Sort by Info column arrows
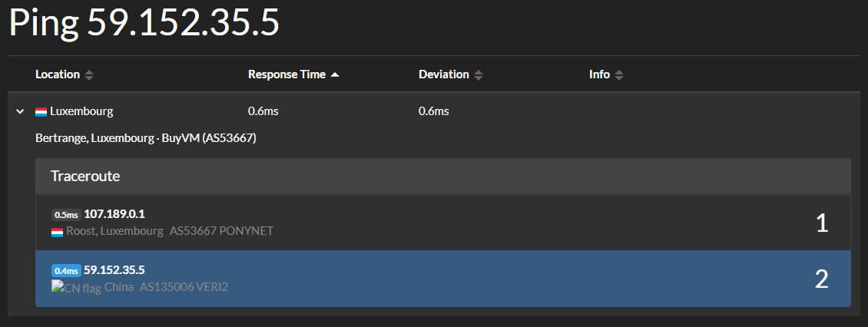Image resolution: width=868 pixels, height=327 pixels. click(619, 74)
